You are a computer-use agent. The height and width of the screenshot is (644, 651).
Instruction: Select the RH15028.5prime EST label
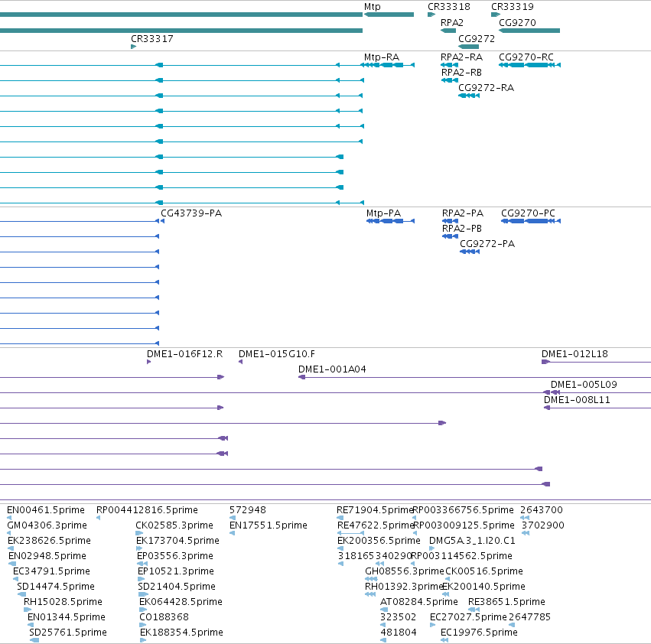[63, 602]
